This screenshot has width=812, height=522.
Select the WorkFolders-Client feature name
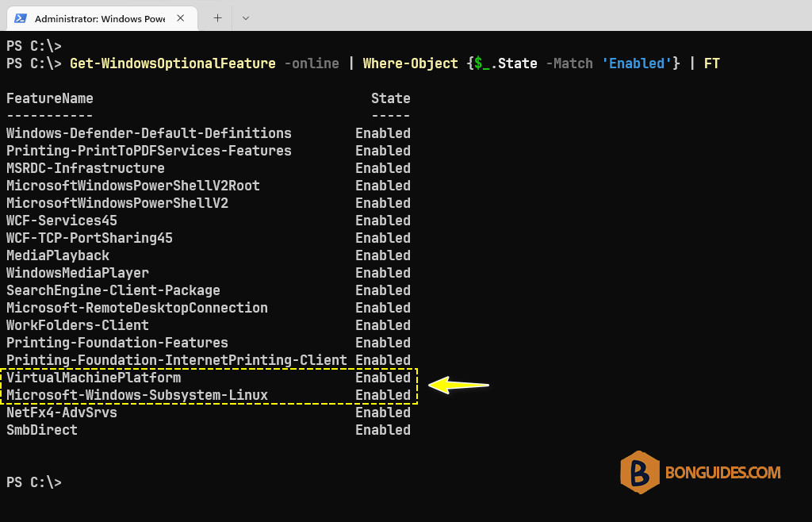(78, 325)
